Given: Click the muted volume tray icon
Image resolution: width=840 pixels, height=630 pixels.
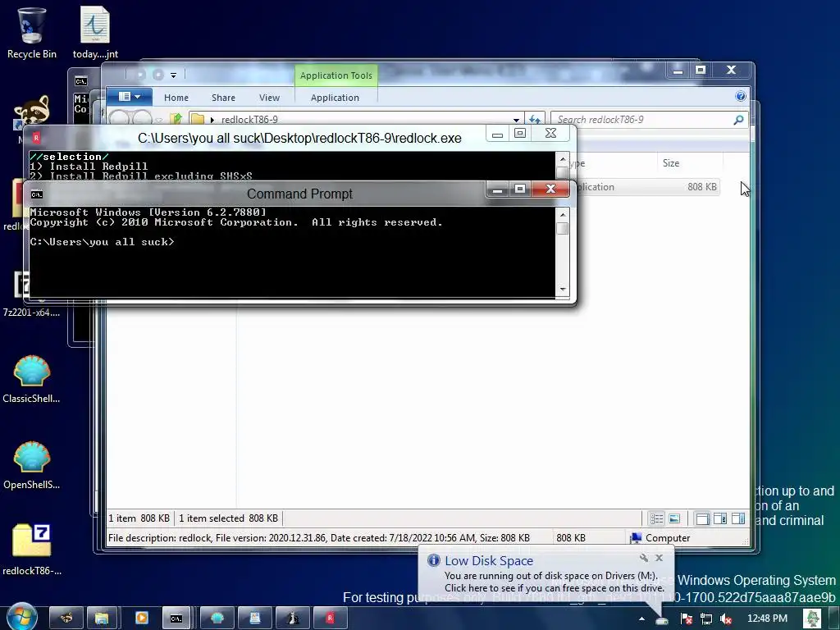Looking at the screenshot, I should [x=726, y=619].
